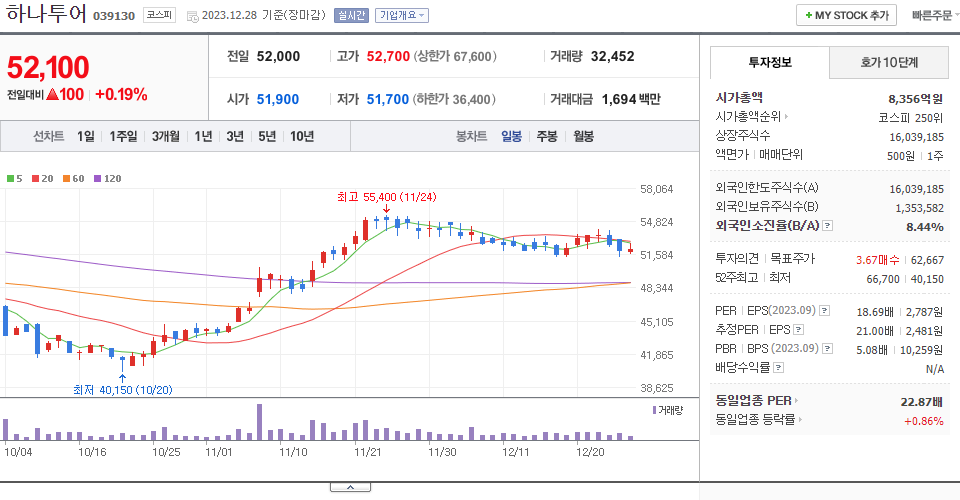This screenshot has width=960, height=500.
Task: Click 상장주식수 16,039,185 value
Action: pos(917,137)
